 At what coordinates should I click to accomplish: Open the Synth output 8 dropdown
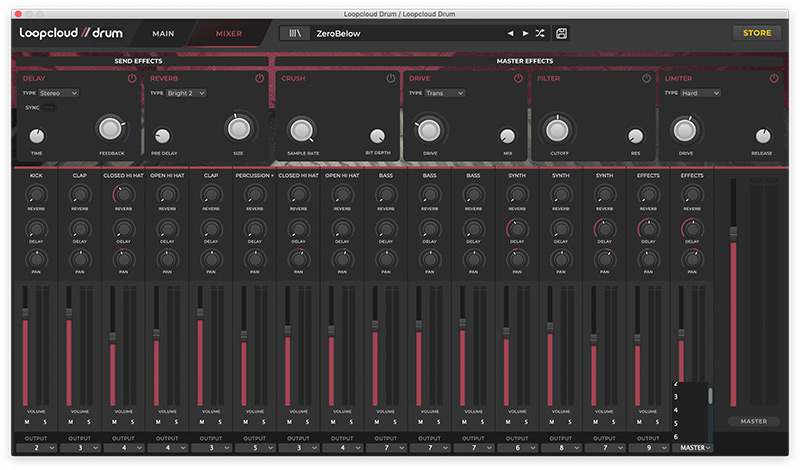point(561,448)
